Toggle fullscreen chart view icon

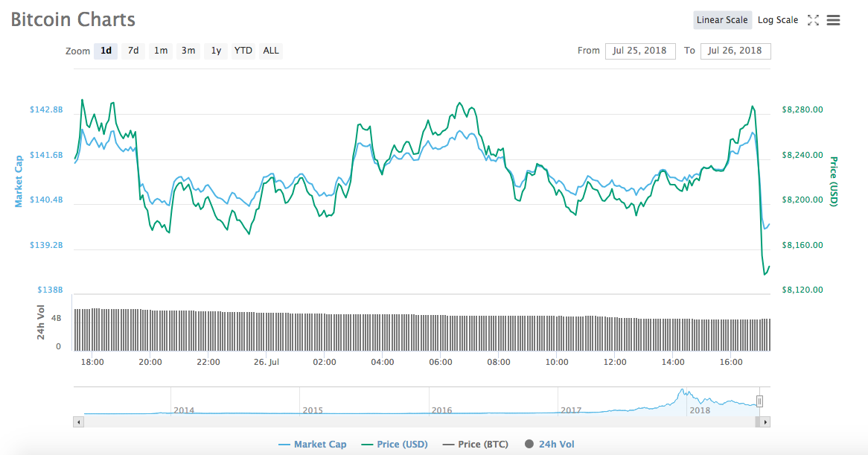click(x=813, y=21)
